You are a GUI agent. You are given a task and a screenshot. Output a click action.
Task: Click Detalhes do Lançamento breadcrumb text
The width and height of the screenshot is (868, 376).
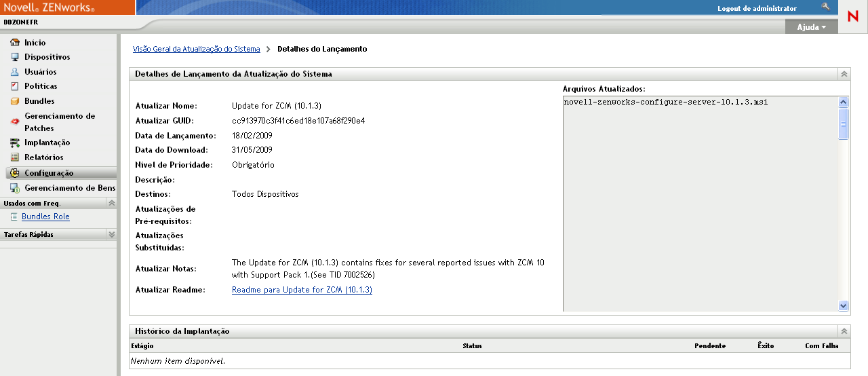click(322, 49)
